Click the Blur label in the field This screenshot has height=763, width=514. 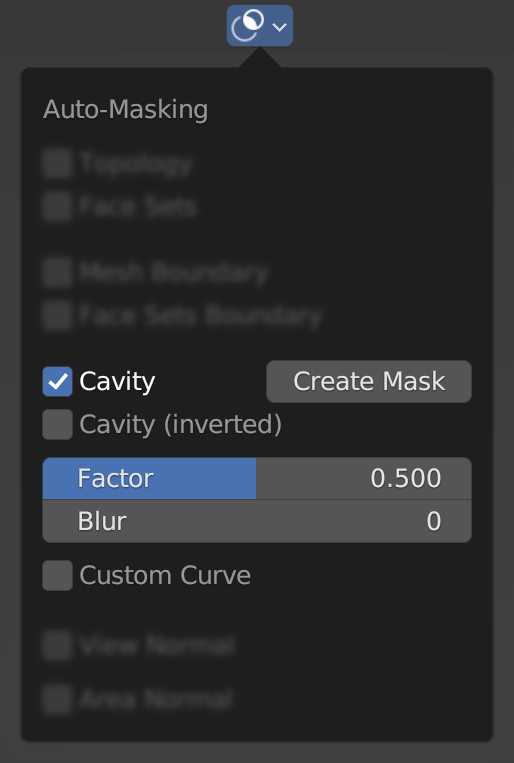coord(102,521)
